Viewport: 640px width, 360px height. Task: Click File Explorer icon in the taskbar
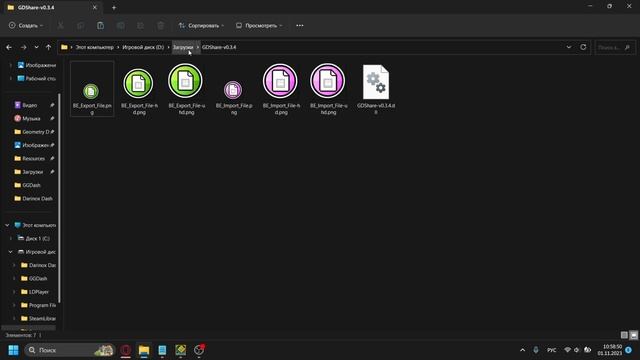tap(144, 350)
